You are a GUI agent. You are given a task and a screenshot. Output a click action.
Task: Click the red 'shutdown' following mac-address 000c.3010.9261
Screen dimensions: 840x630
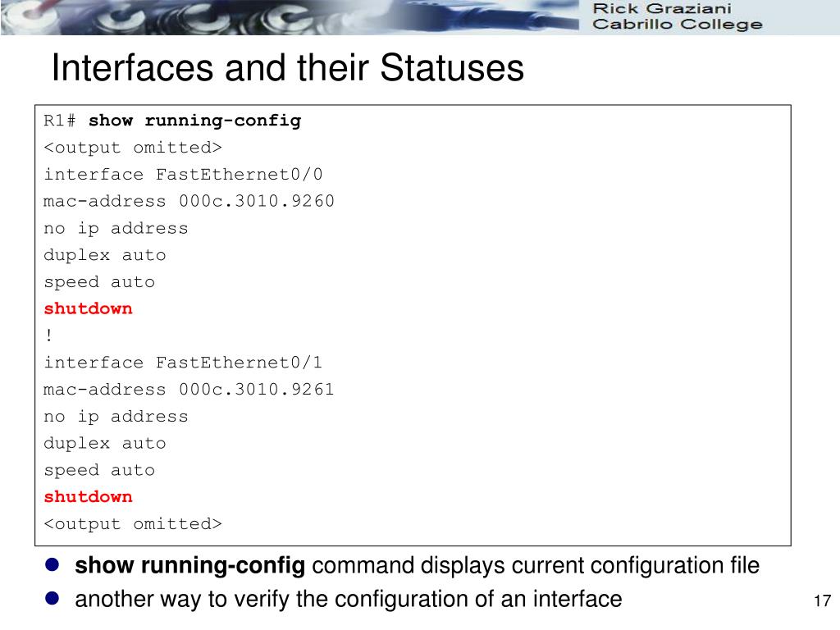[x=88, y=496]
